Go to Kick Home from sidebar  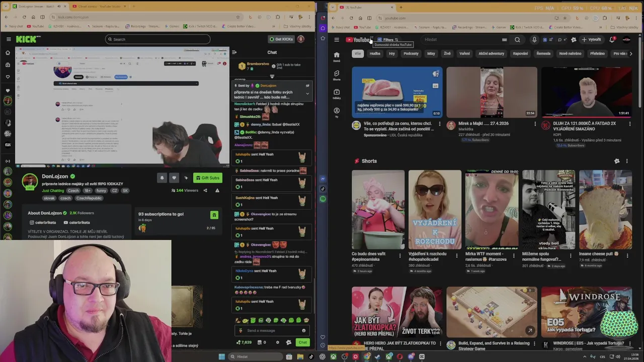click(8, 53)
